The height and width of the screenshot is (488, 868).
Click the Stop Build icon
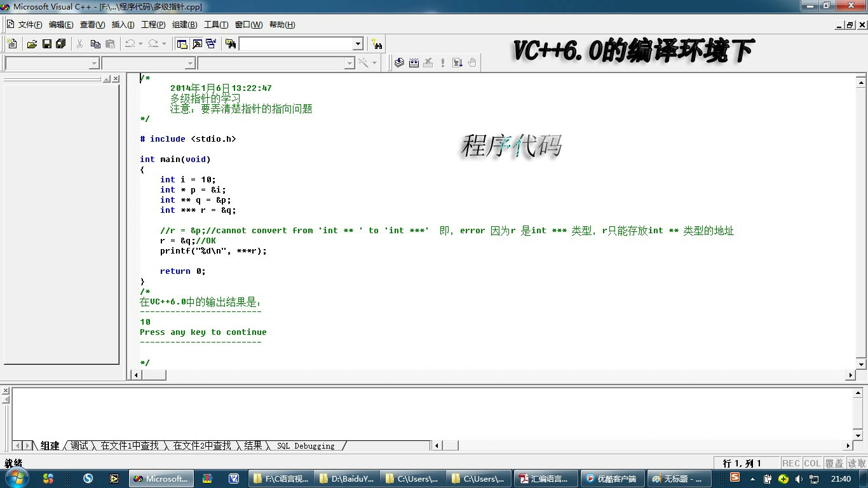(x=428, y=62)
